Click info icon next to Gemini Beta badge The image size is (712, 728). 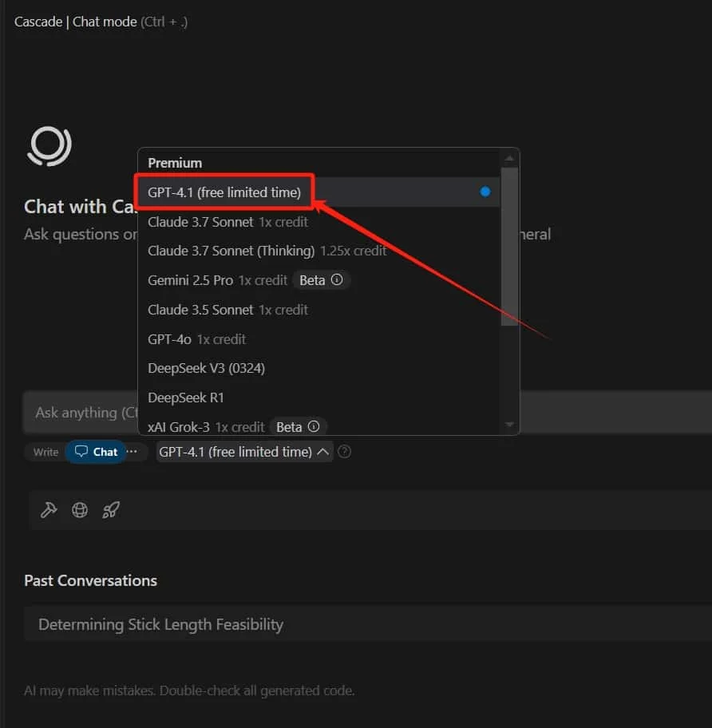pos(337,279)
